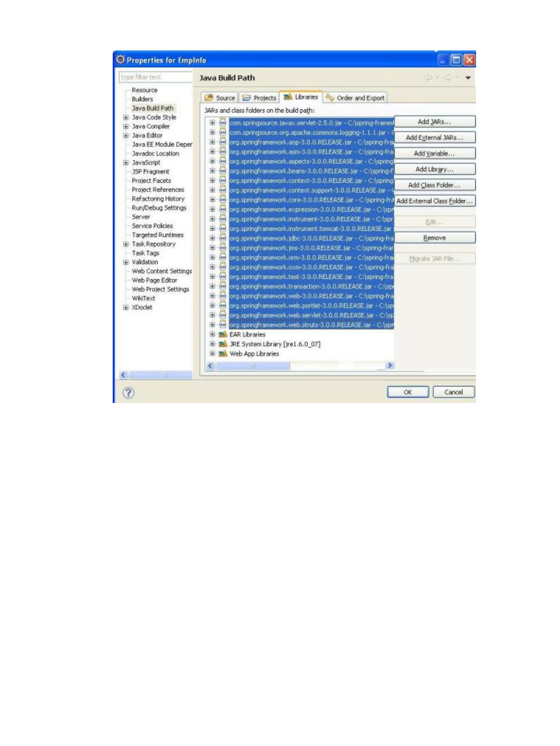Click the jar icon of aspects-3.0.0.RELEASE.jar
Image resolution: width=560 pixels, height=746 pixels.
point(222,161)
